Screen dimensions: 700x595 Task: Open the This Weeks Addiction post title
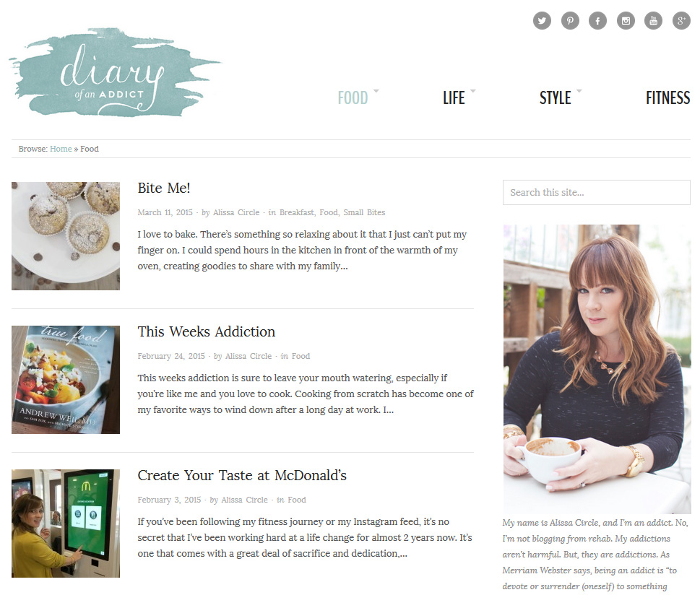(x=207, y=331)
